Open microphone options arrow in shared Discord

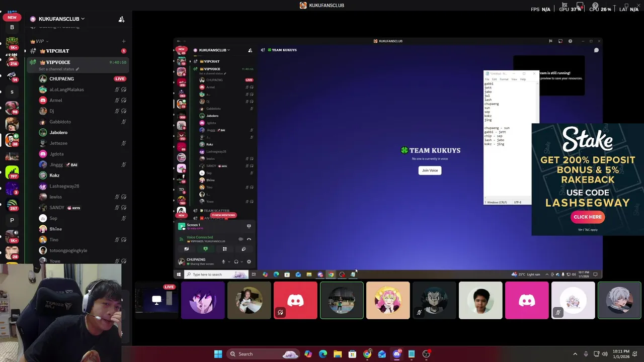(x=229, y=262)
